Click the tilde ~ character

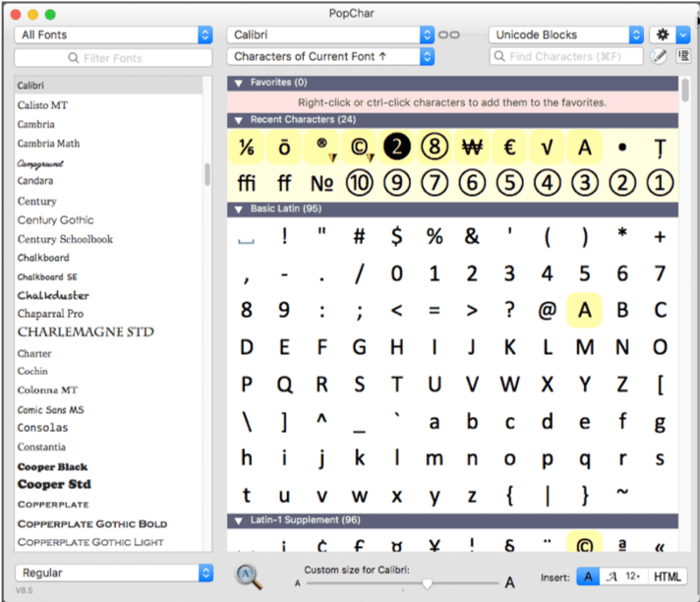[x=622, y=492]
